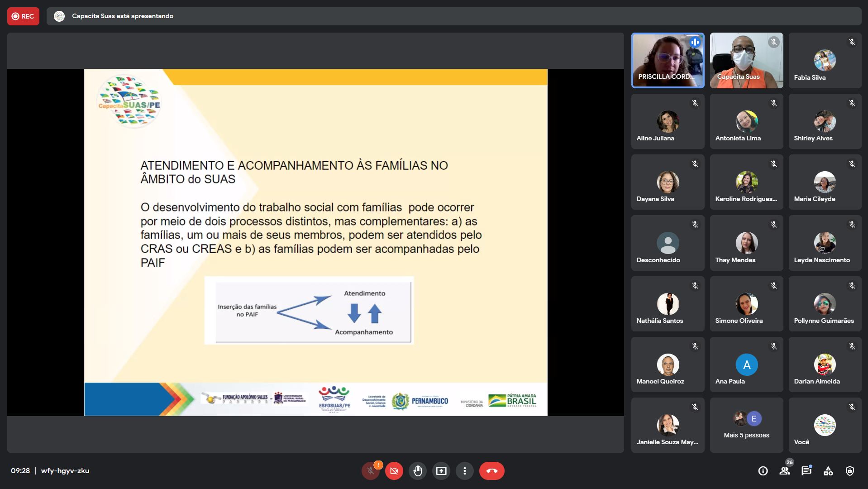Open the chat panel

point(806,471)
